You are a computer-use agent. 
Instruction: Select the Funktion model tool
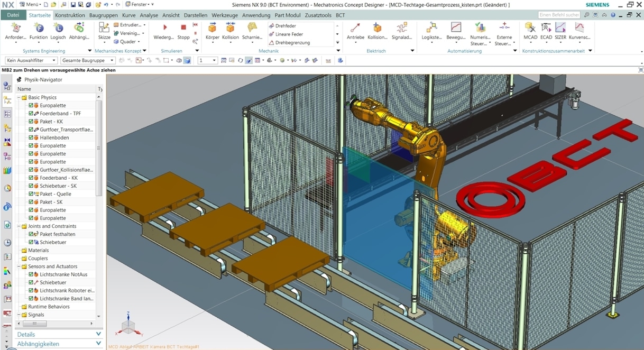pos(38,31)
